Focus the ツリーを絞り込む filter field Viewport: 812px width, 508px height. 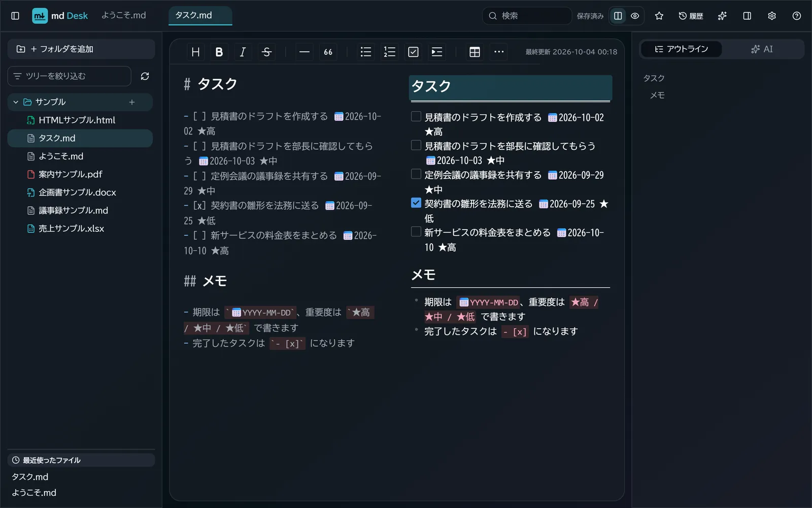[x=70, y=76]
